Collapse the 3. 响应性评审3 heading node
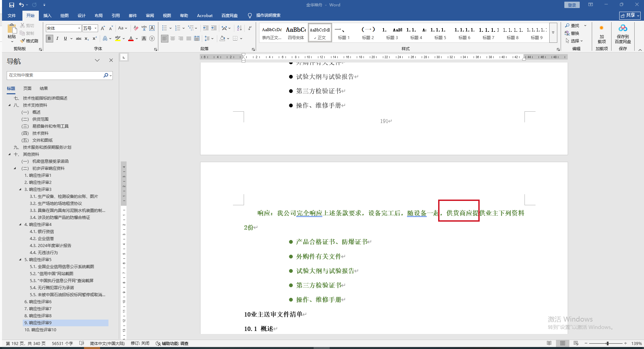The height and width of the screenshot is (349, 644). click(20, 189)
